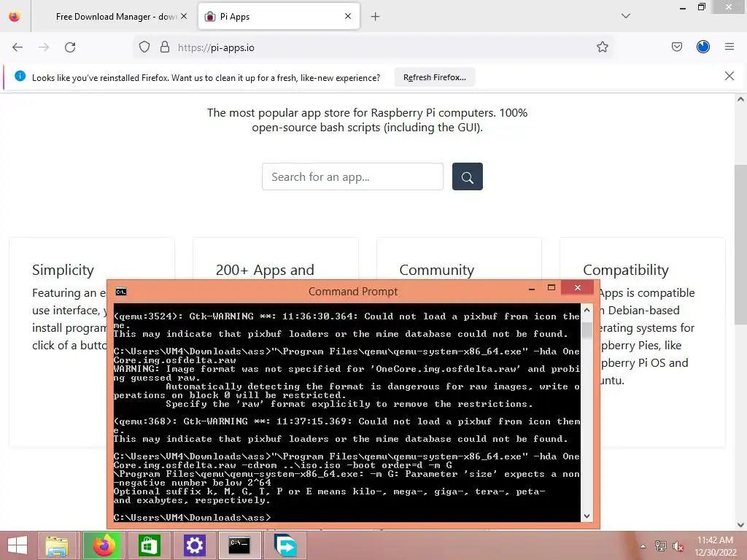Expand the list all tabs chevron

tap(626, 16)
